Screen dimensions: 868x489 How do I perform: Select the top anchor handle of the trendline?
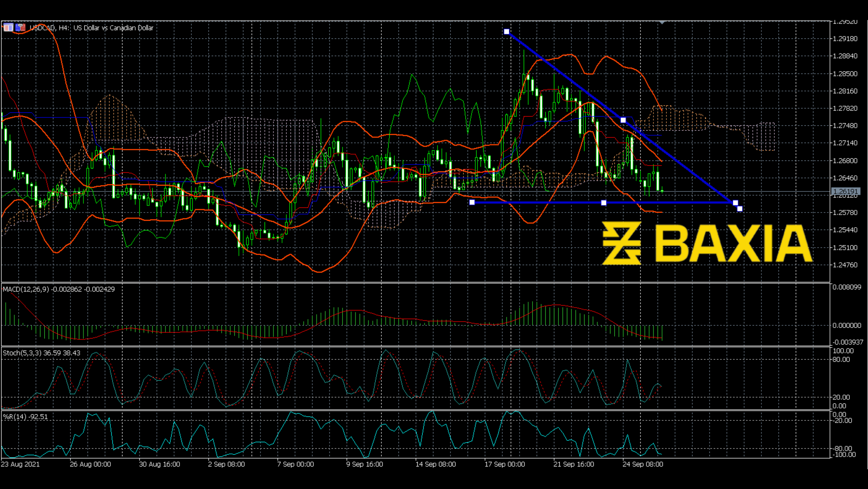(x=507, y=31)
